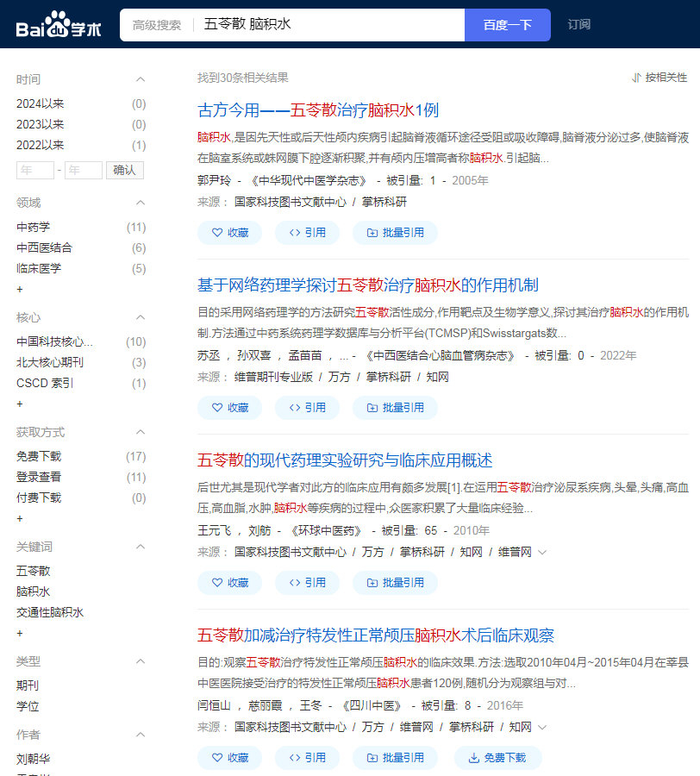
Task: Collapse the 领域 filter section
Action: (x=141, y=203)
